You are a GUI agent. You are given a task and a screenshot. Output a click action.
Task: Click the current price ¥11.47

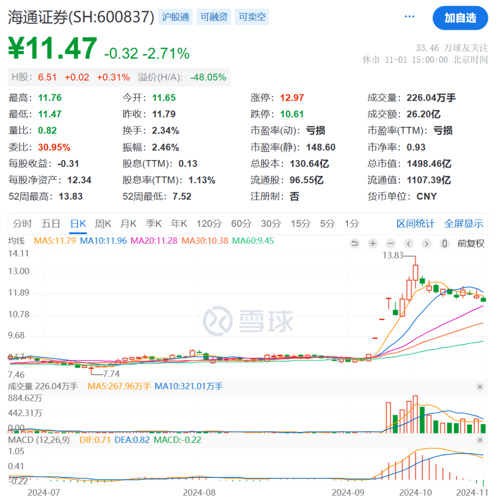53,49
